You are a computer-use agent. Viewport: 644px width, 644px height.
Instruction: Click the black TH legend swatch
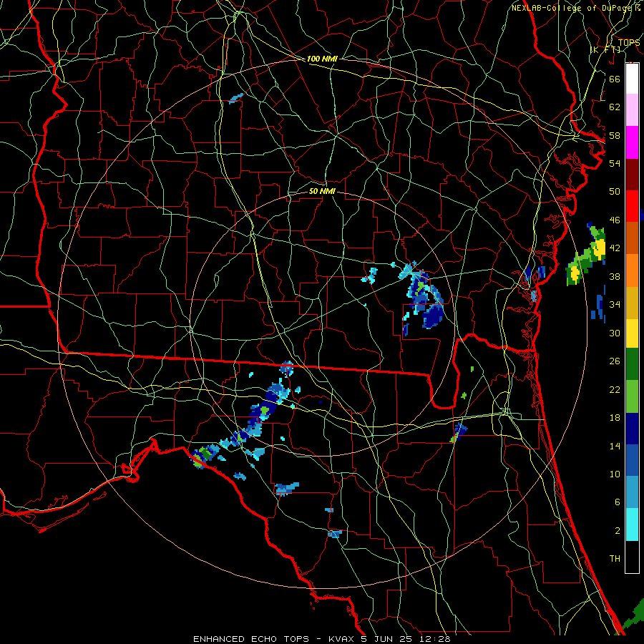[632, 557]
